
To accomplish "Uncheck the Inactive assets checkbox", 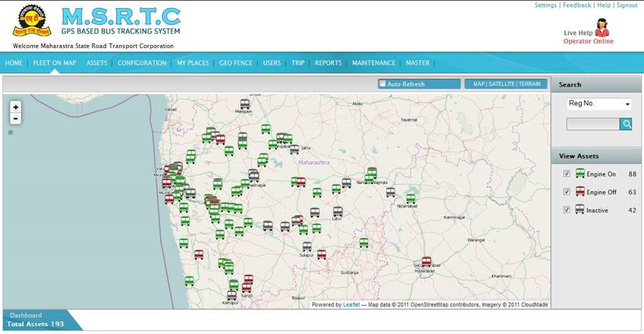I will (x=567, y=210).
